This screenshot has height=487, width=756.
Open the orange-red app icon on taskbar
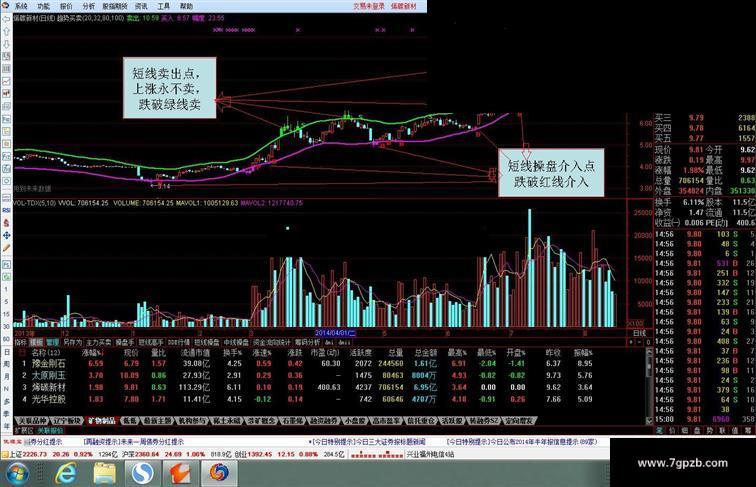pyautogui.click(x=180, y=473)
